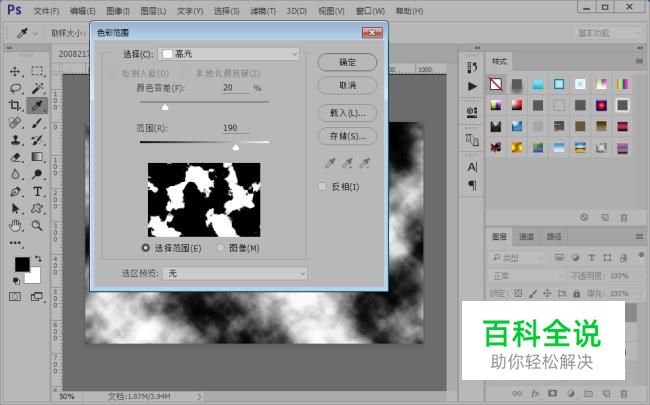650x405 pixels.
Task: Select the Crop tool
Action: pos(15,105)
